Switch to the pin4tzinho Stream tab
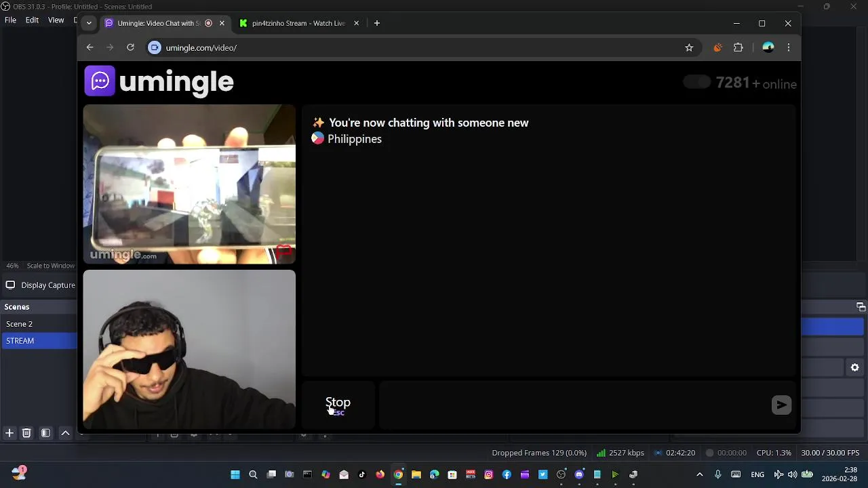Image resolution: width=868 pixels, height=488 pixels. point(298,23)
